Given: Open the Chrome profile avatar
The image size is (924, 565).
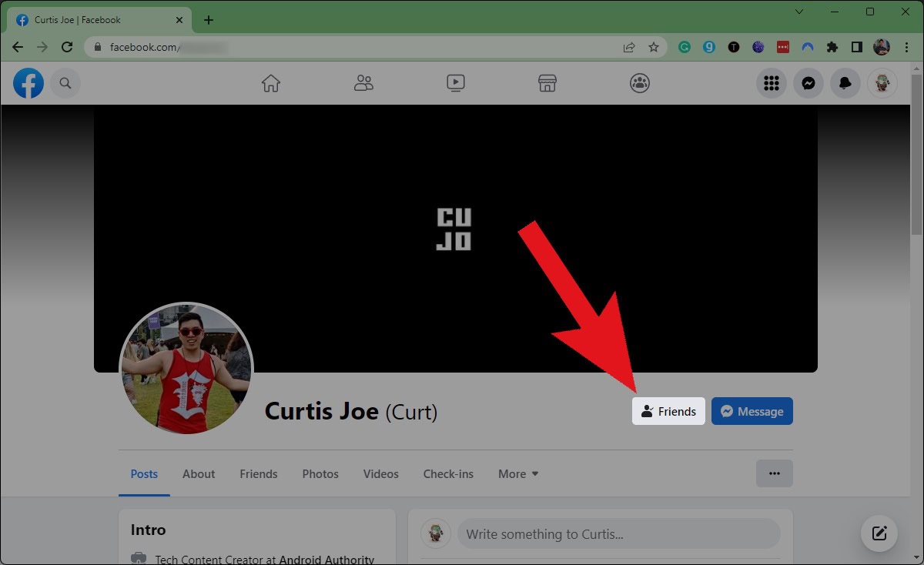Looking at the screenshot, I should pyautogui.click(x=882, y=47).
